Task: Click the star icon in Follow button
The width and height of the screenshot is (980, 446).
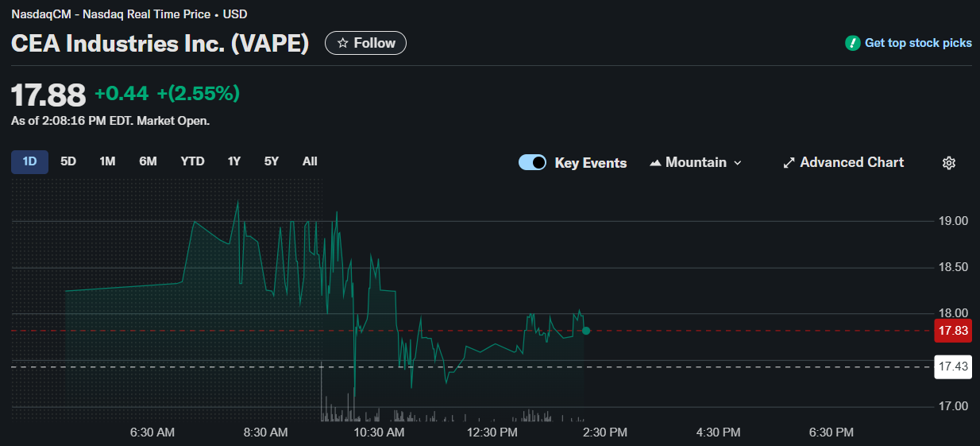Action: pos(343,43)
